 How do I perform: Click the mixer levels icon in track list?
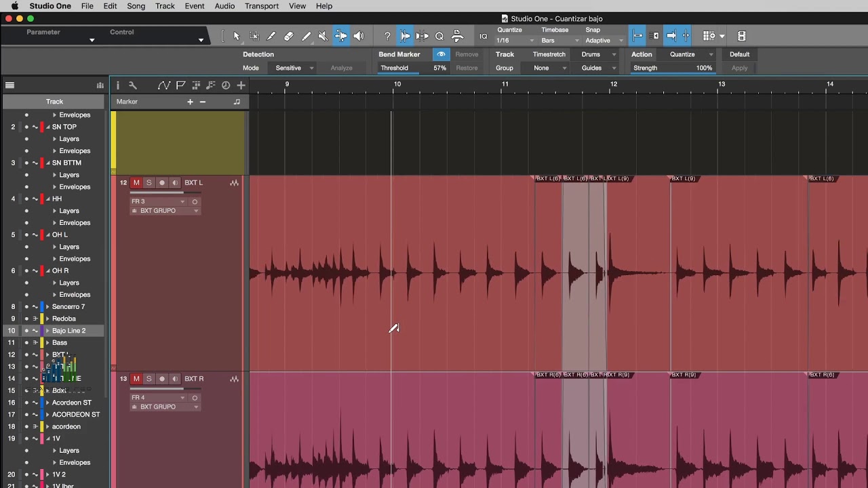pos(100,85)
